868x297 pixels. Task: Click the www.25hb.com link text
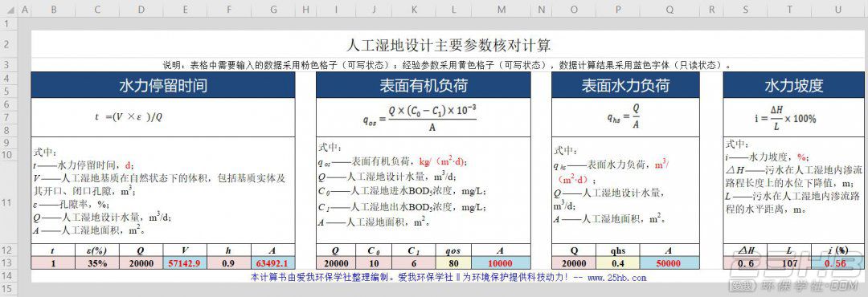pyautogui.click(x=616, y=278)
